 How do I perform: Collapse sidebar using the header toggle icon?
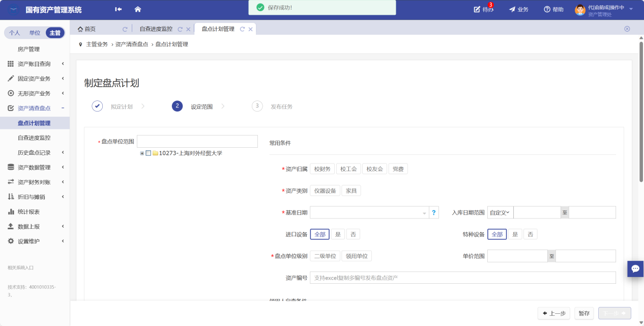click(x=119, y=9)
